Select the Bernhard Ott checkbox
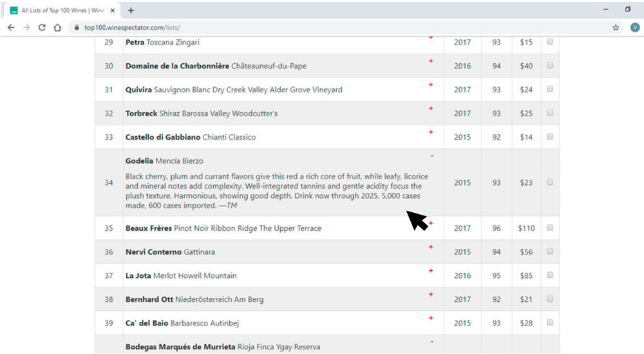Screen dimensions: 644x354 [550, 299]
